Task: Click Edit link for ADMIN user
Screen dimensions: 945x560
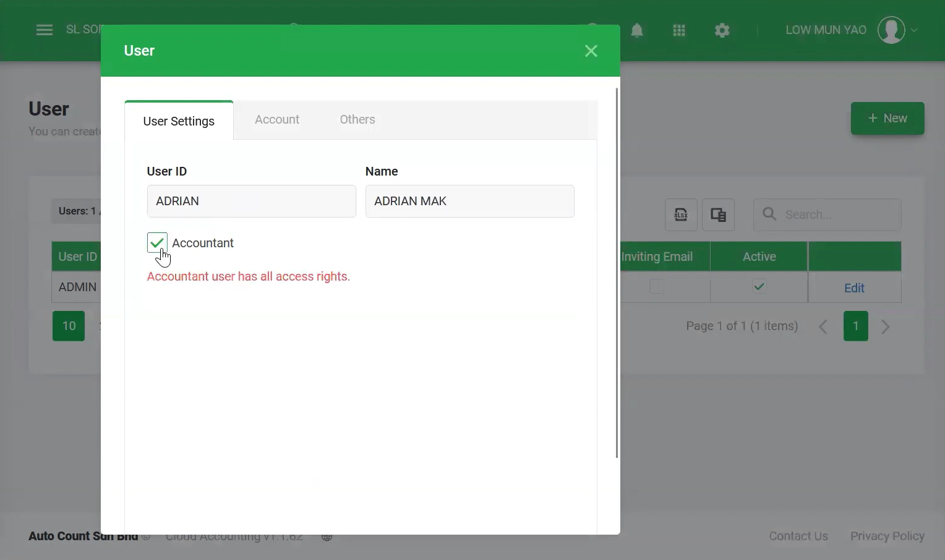Action: tap(854, 288)
